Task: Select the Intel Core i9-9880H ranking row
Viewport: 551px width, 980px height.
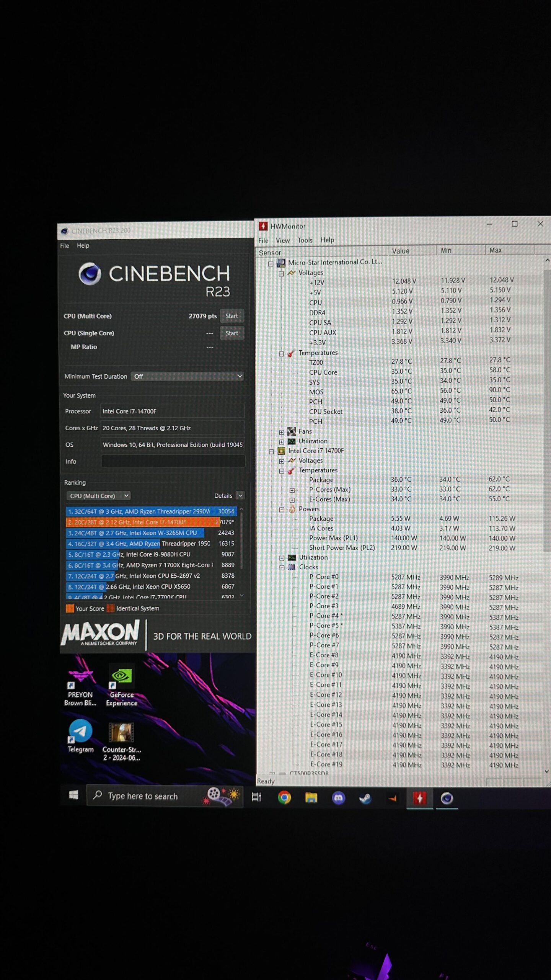Action: [x=151, y=554]
